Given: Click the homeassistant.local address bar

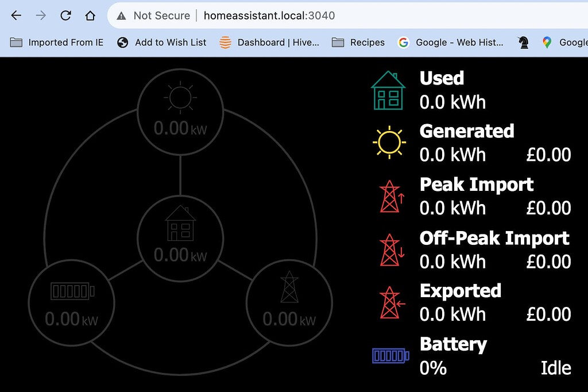Looking at the screenshot, I should coord(269,16).
